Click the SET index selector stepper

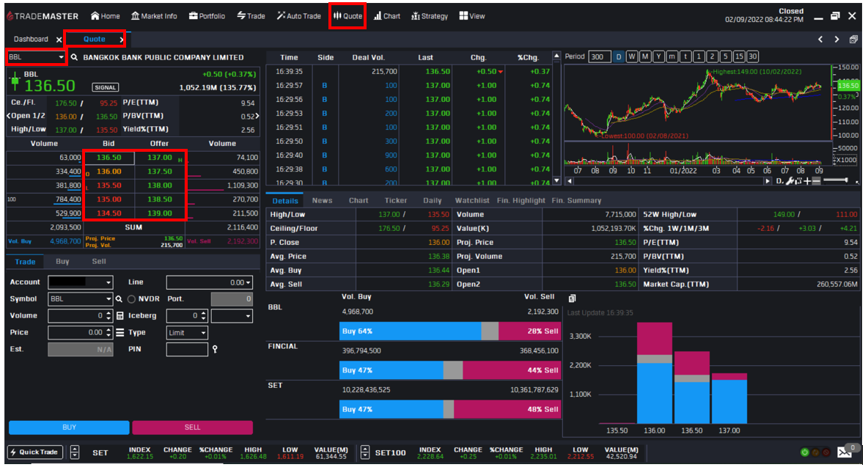(x=75, y=452)
